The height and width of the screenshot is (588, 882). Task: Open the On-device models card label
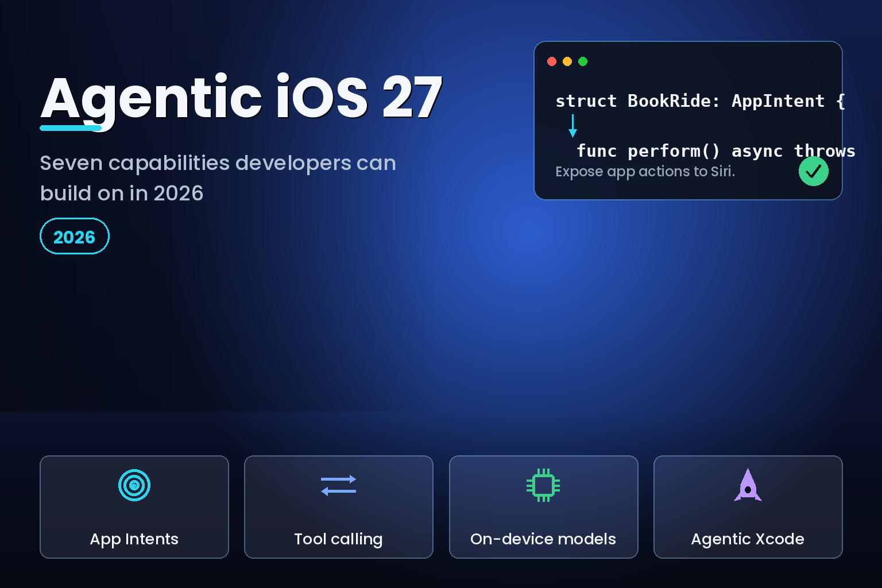click(x=543, y=539)
